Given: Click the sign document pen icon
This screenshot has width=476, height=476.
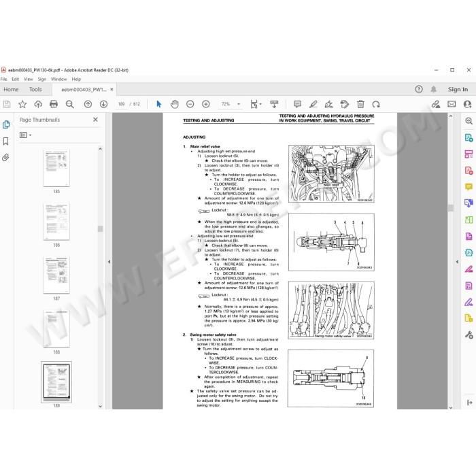Looking at the screenshot, I should (328, 105).
